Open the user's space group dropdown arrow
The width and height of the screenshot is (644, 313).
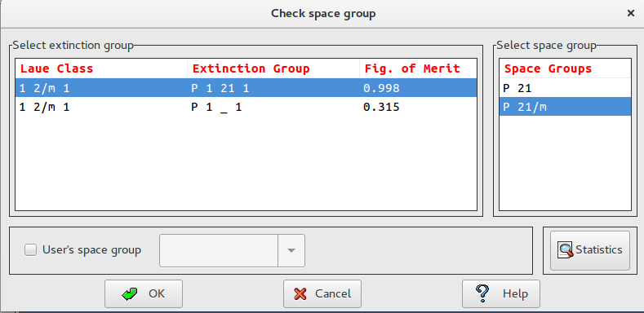pos(291,251)
